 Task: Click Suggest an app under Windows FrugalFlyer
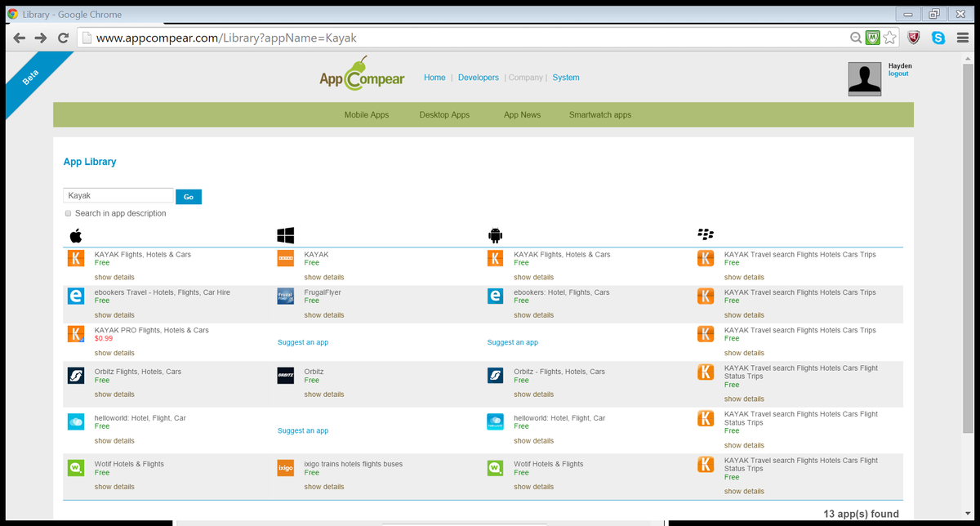coord(303,343)
